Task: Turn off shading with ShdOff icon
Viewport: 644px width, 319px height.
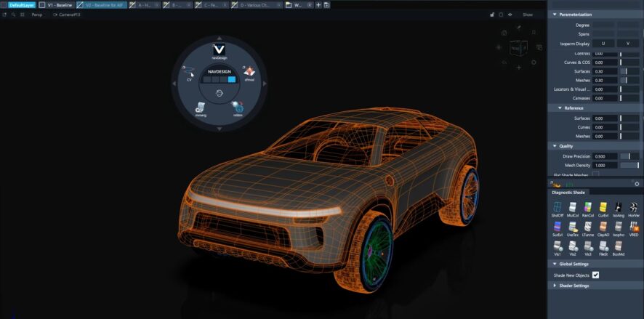Action: click(x=558, y=209)
